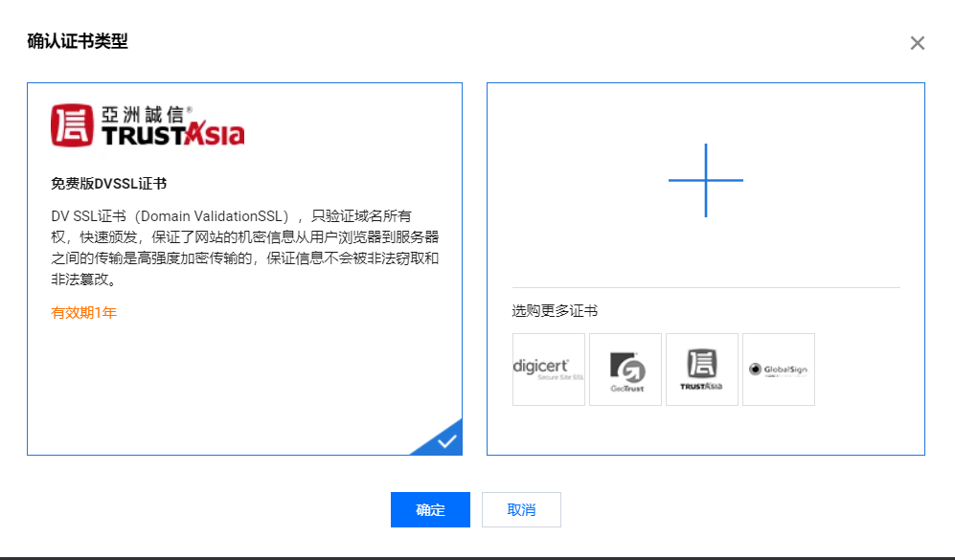Select the right-hand empty certificate card
The image size is (955, 560).
706,268
